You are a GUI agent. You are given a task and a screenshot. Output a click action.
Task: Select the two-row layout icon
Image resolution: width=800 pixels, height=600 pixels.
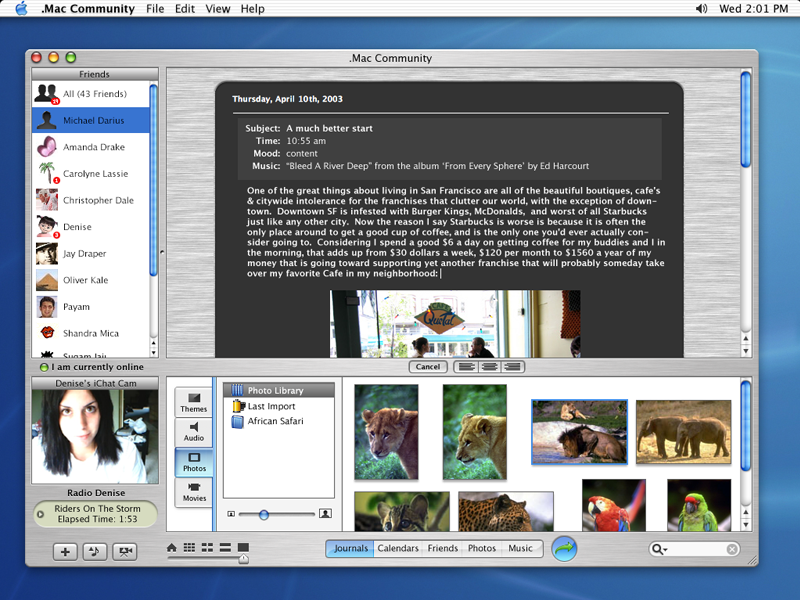pos(225,547)
